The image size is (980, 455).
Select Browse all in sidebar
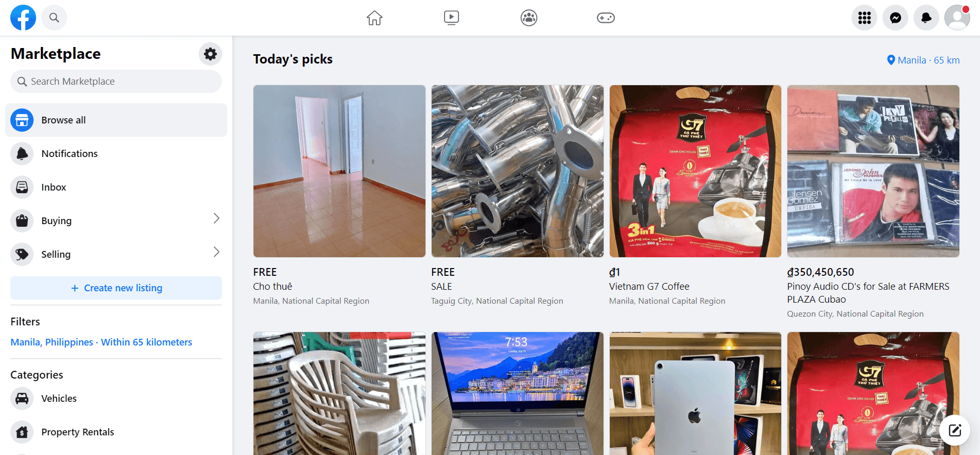116,120
